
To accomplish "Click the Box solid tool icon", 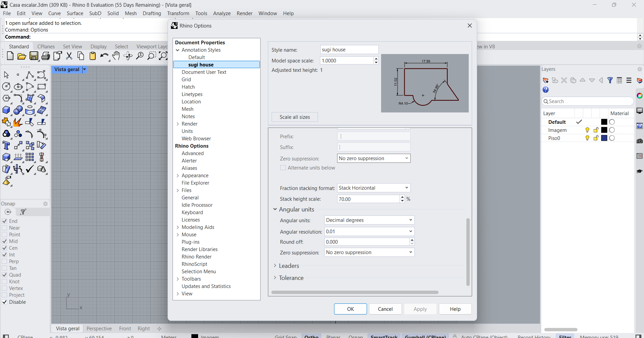I will click(x=6, y=110).
